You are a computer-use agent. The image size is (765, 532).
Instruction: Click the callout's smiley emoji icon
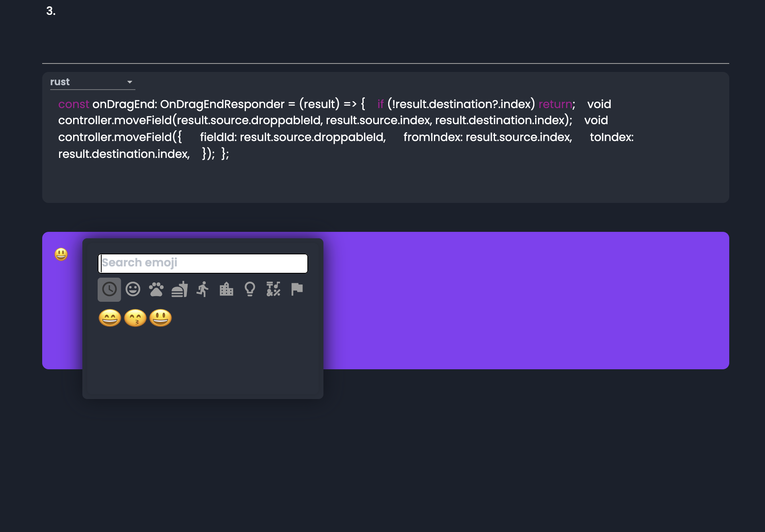click(x=61, y=254)
